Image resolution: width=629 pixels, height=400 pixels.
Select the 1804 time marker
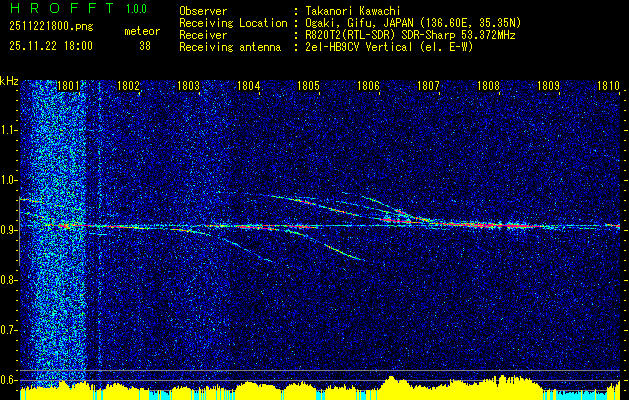(249, 85)
